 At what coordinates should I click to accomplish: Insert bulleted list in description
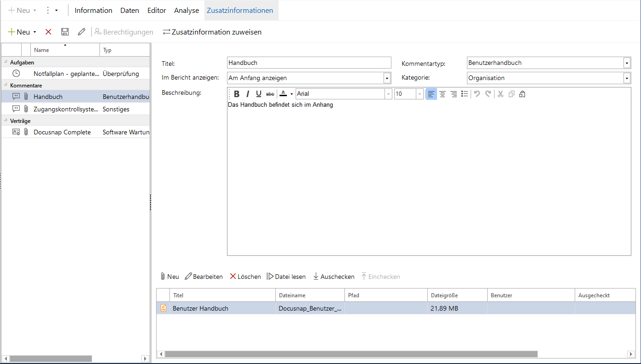[465, 94]
